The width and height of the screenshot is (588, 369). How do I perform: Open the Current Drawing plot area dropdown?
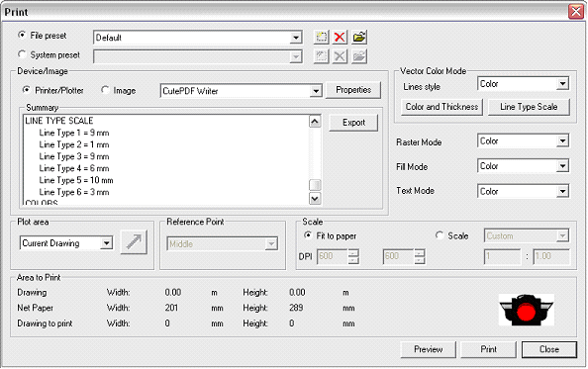pos(107,243)
